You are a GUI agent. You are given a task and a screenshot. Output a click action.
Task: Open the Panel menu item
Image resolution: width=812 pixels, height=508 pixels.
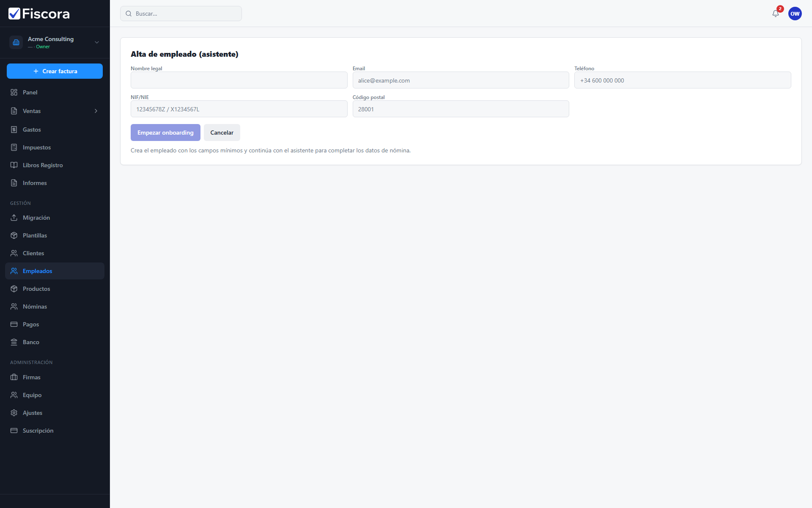pyautogui.click(x=55, y=92)
